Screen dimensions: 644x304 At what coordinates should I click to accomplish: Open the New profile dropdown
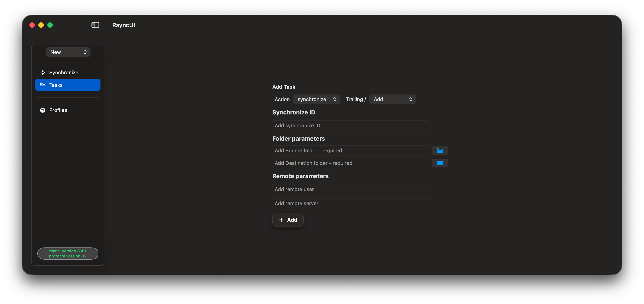click(x=68, y=52)
